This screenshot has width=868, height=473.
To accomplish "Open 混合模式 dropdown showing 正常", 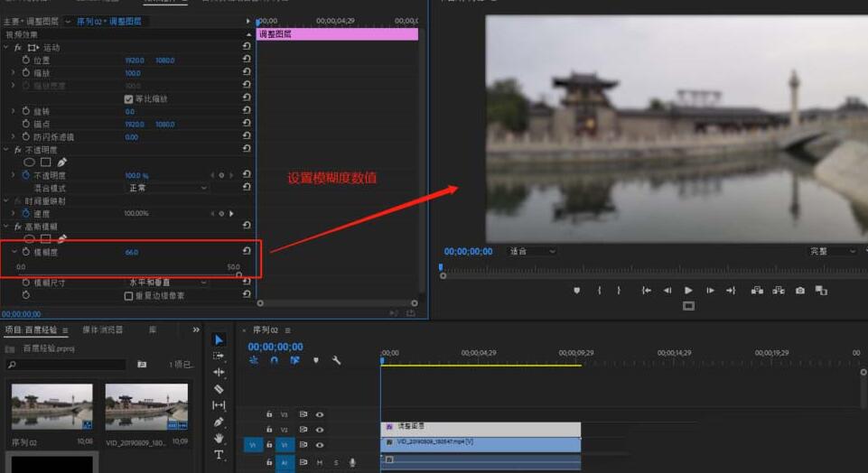I will click(166, 188).
